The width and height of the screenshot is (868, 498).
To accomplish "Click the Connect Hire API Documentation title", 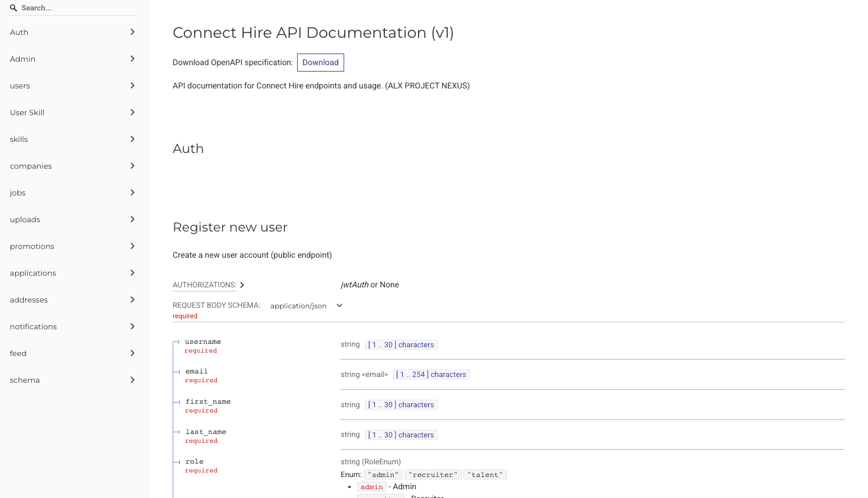I will 313,33.
